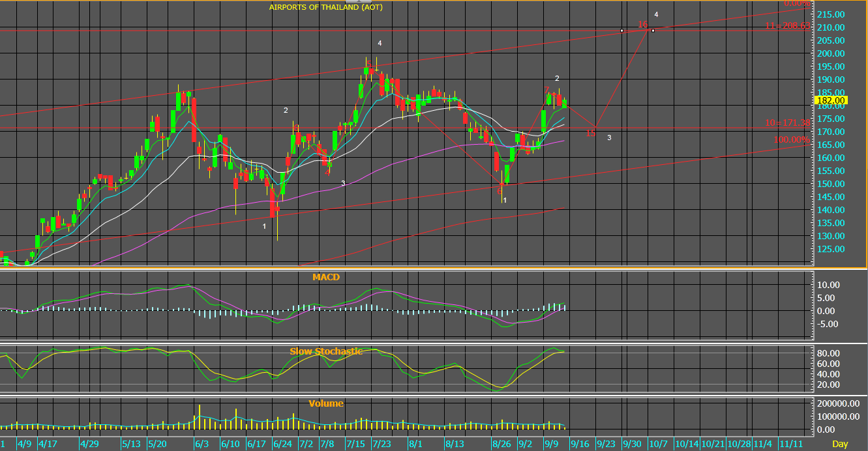Click the 190.00 price axis label

831,80
